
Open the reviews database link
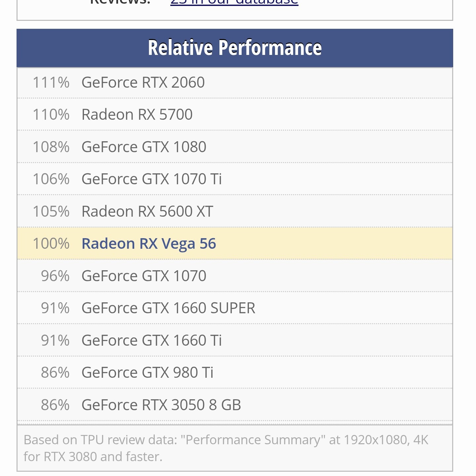tap(234, 2)
